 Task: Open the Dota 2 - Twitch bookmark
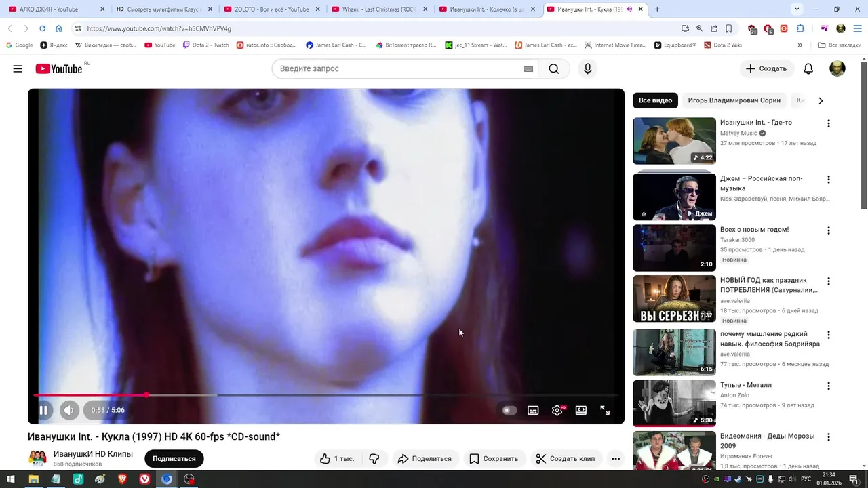205,45
